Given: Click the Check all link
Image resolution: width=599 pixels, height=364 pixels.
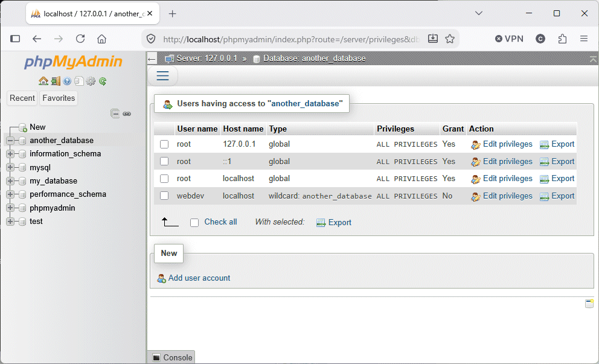Looking at the screenshot, I should point(220,222).
